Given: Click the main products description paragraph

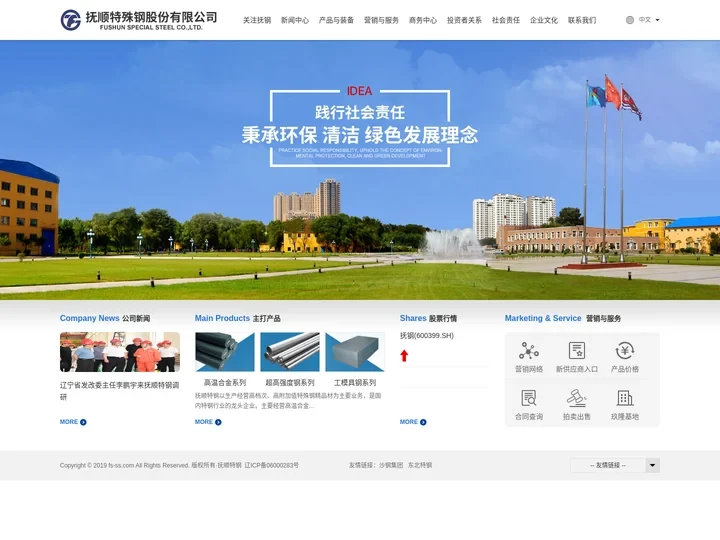Looking at the screenshot, I should 288,400.
